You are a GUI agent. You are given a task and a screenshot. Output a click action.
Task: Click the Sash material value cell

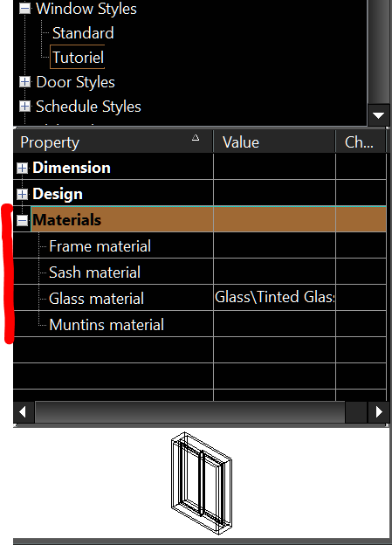point(274,272)
